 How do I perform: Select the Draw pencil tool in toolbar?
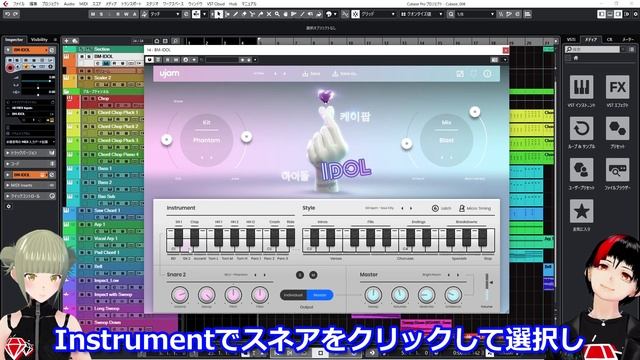pyautogui.click(x=236, y=14)
